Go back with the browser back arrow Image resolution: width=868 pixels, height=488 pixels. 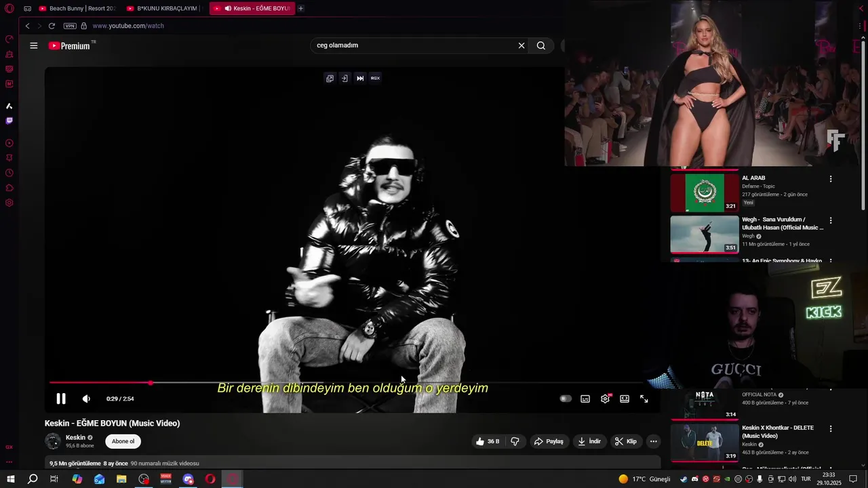[27, 26]
